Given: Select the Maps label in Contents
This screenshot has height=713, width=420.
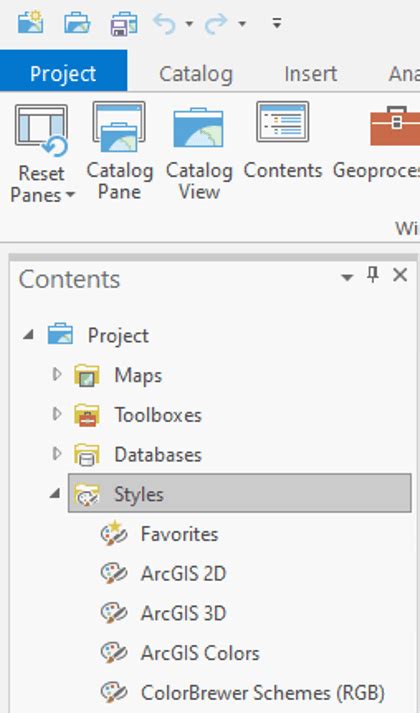Looking at the screenshot, I should click(138, 375).
